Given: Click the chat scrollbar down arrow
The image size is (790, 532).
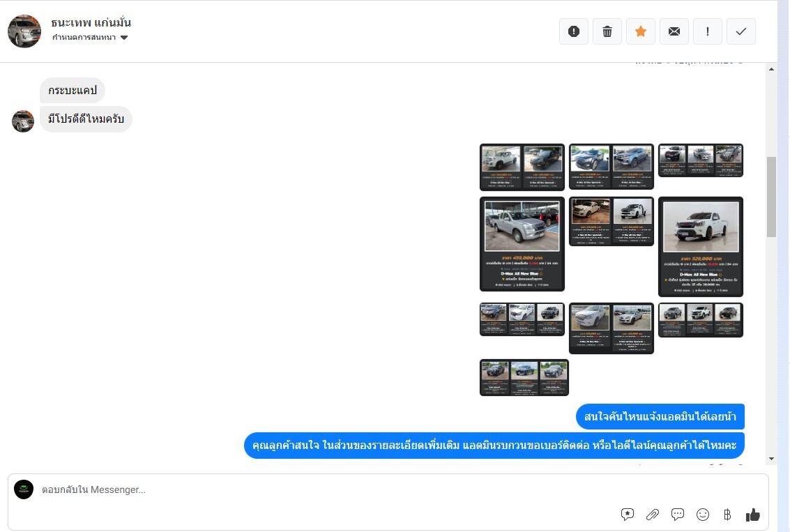Looking at the screenshot, I should [771, 458].
